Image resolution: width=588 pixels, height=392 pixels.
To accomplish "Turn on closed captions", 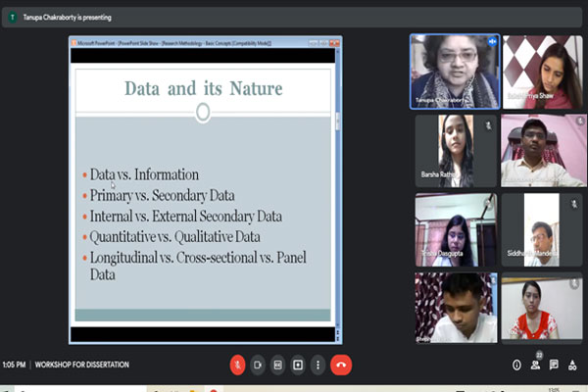I will click(x=278, y=365).
